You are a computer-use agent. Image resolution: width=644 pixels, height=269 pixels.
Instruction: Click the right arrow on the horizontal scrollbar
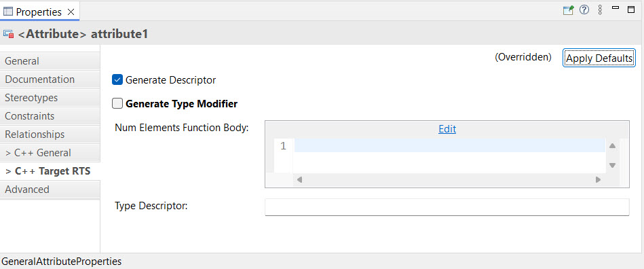tap(598, 180)
